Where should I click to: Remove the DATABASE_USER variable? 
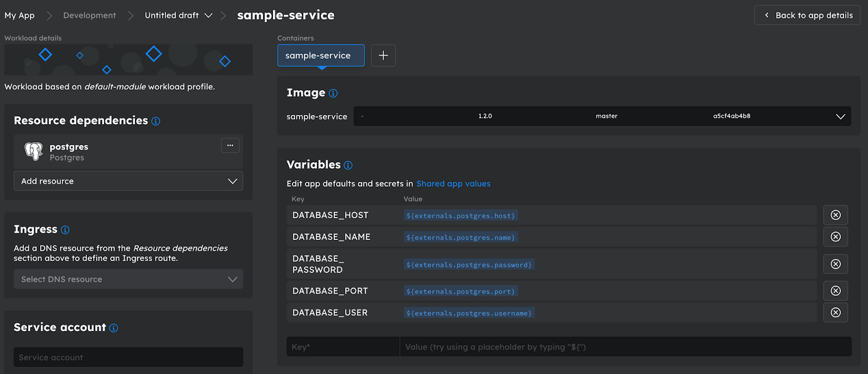pyautogui.click(x=835, y=312)
